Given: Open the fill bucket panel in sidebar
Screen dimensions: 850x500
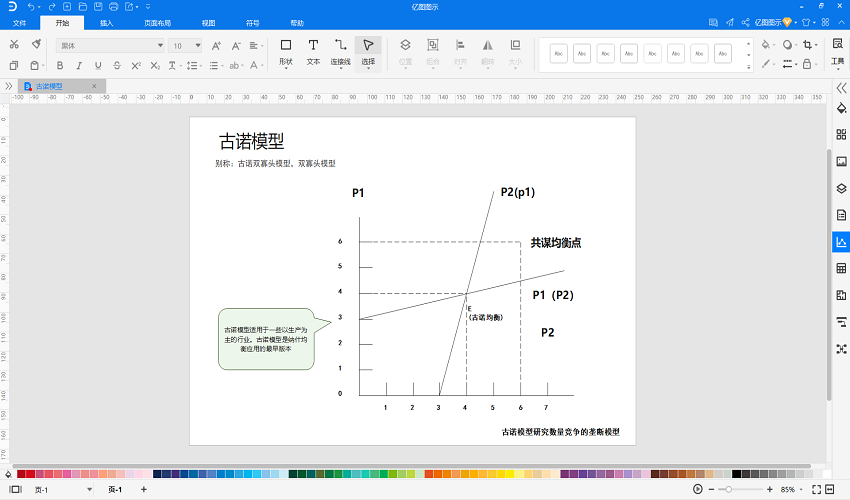Looking at the screenshot, I should (841, 108).
